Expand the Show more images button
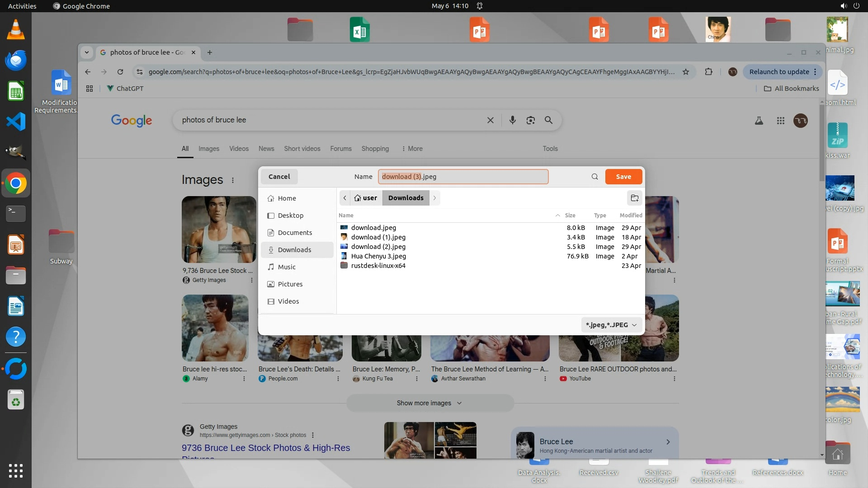This screenshot has height=488, width=868. (x=429, y=403)
